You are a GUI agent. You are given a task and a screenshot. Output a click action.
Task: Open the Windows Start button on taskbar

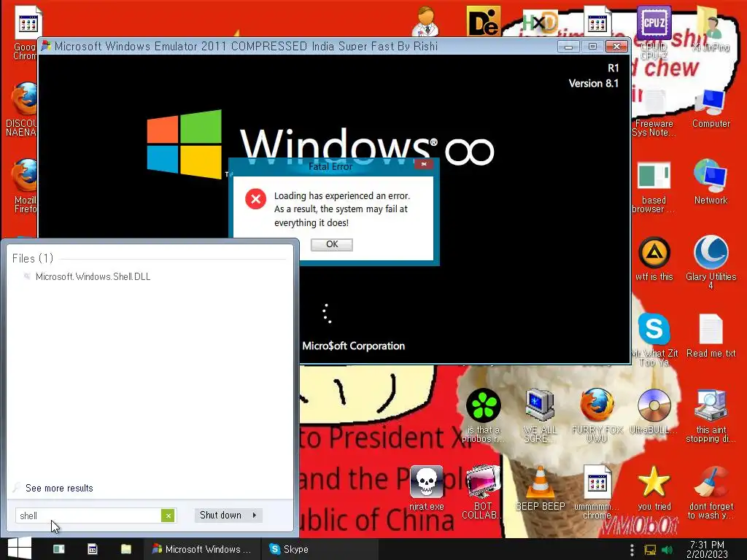pyautogui.click(x=19, y=548)
